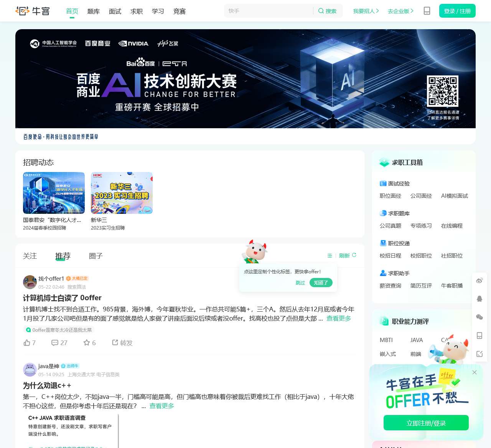Open the 专项练习 link
This screenshot has width=491, height=448.
point(421,226)
